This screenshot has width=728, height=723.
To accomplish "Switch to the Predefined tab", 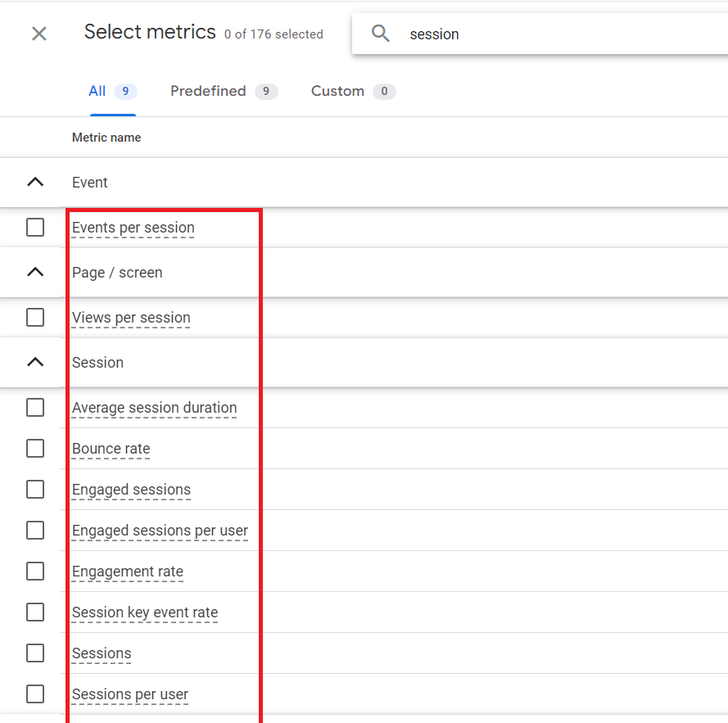I will (224, 91).
